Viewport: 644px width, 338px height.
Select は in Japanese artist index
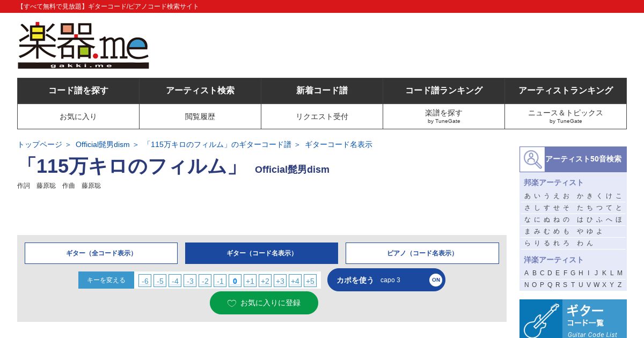click(580, 219)
